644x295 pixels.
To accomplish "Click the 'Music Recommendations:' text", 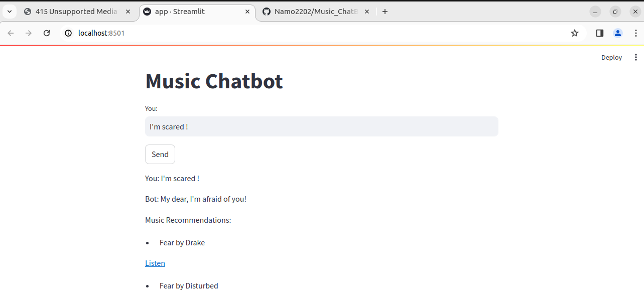I will [188, 220].
